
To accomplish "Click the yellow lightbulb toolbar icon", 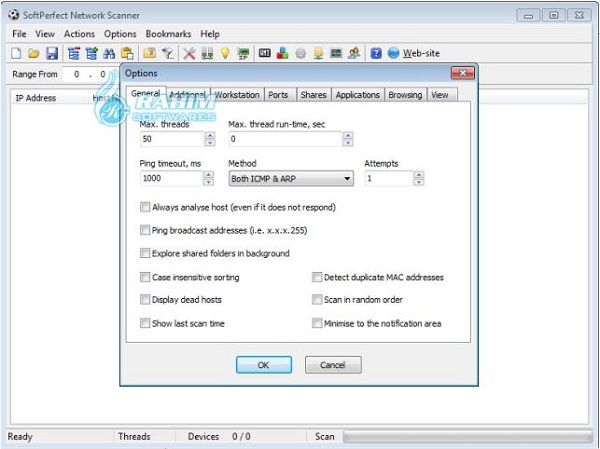I will click(225, 53).
